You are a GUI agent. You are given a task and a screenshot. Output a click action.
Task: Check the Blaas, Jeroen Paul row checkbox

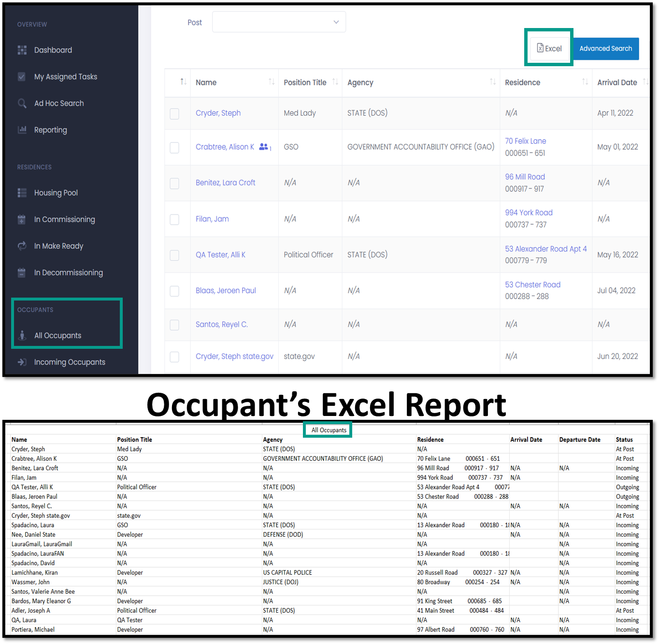coord(174,291)
